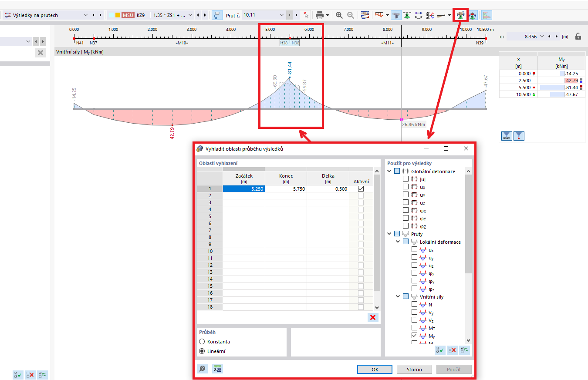Click the plain filter funnel icon
588x380 pixels.
[519, 136]
